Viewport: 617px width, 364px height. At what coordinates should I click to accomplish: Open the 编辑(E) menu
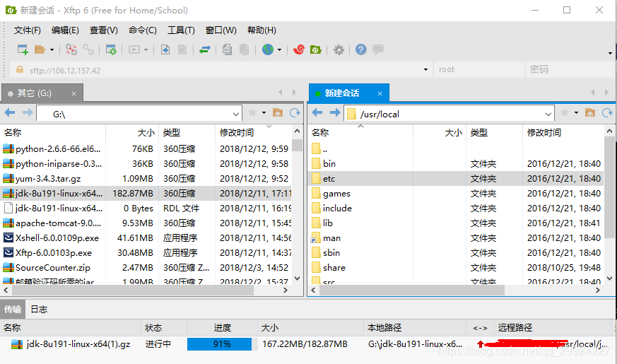tap(65, 30)
